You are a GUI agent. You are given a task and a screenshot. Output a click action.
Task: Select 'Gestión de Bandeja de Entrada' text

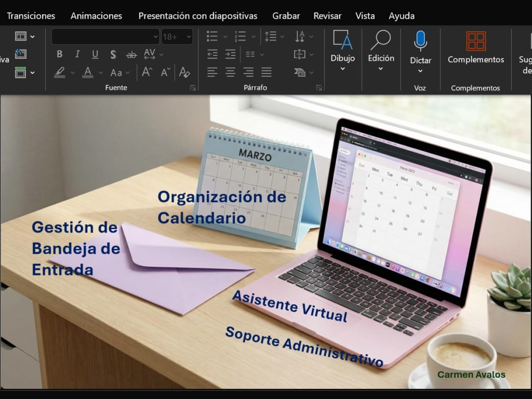pyautogui.click(x=76, y=248)
